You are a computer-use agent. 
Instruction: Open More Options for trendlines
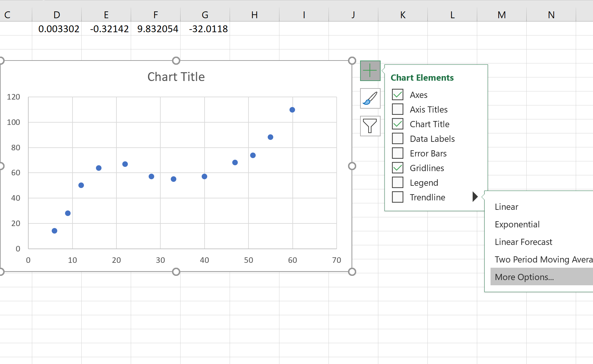tap(524, 277)
